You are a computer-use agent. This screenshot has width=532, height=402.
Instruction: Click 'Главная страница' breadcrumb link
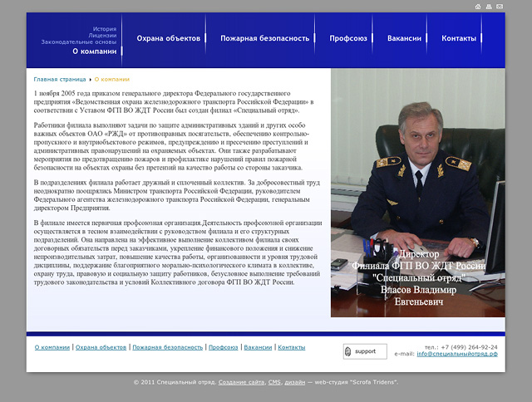pos(61,79)
